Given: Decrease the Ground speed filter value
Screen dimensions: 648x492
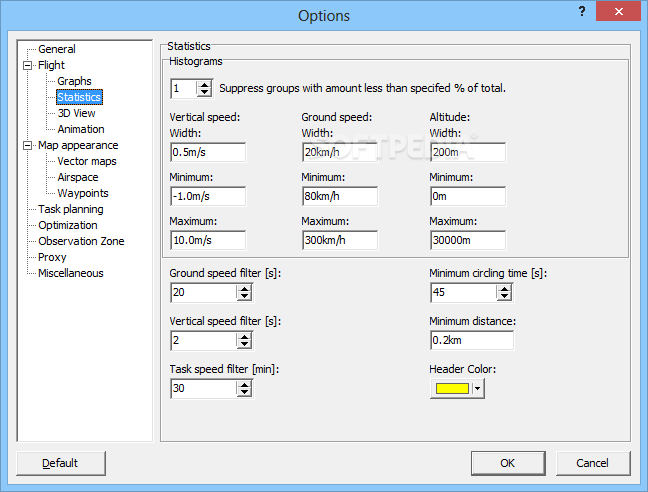Looking at the screenshot, I should (x=245, y=296).
